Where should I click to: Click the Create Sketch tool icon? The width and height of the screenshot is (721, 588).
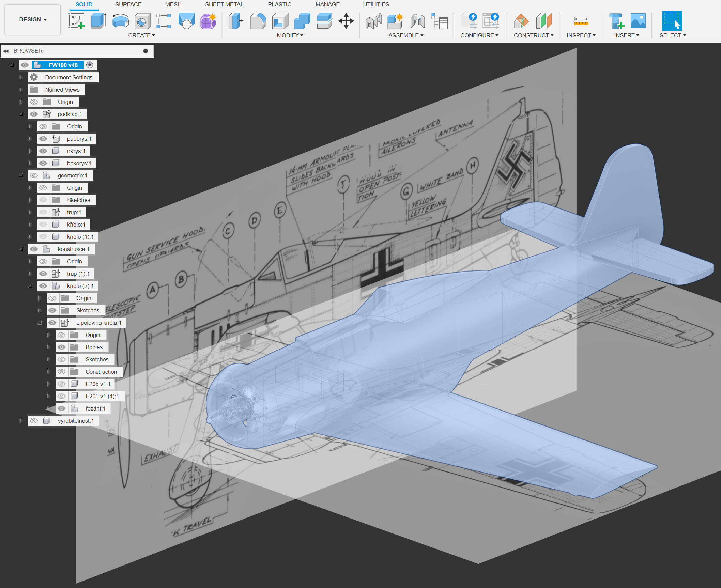point(77,21)
